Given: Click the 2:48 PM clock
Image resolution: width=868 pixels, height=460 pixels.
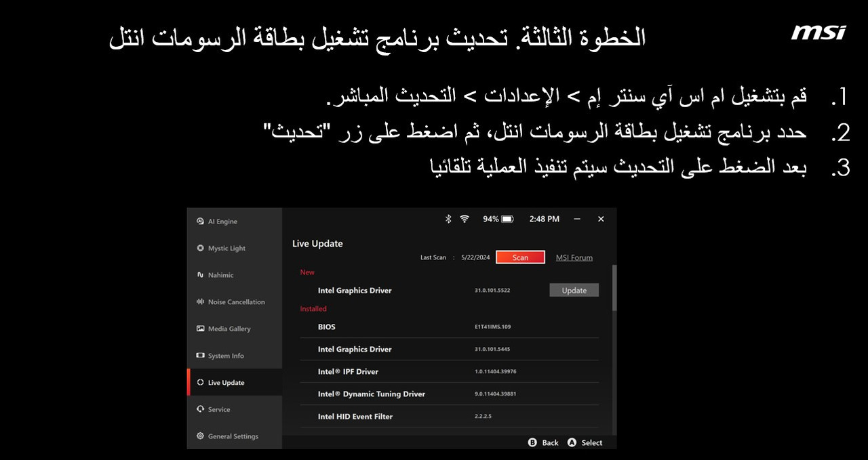Looking at the screenshot, I should (545, 219).
